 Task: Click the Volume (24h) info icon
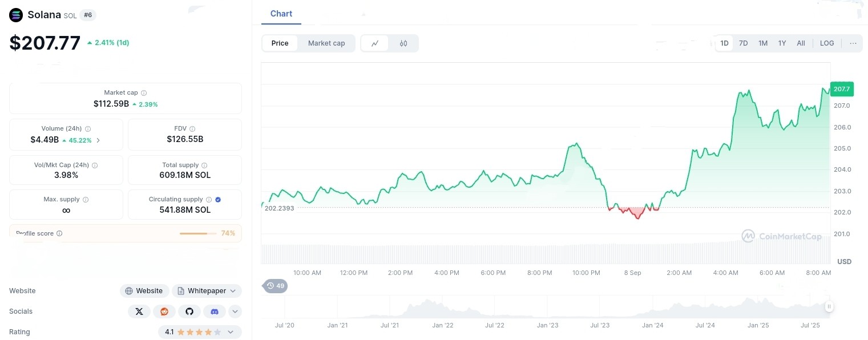88,129
